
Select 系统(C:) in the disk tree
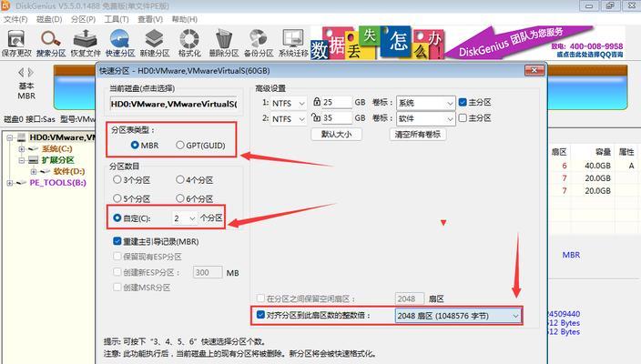56,148
